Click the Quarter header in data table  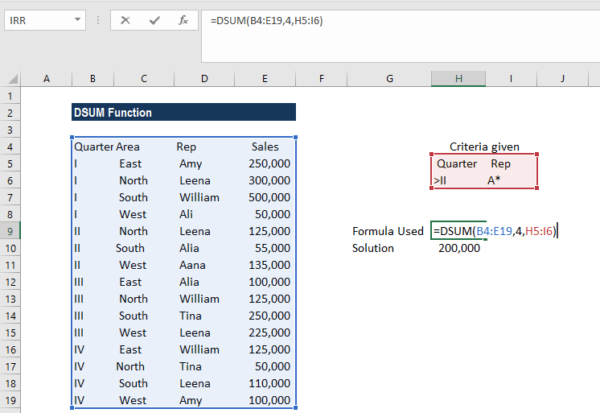point(94,147)
